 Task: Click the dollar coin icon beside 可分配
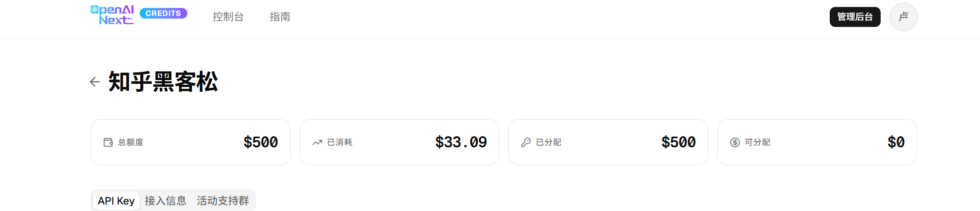point(735,142)
